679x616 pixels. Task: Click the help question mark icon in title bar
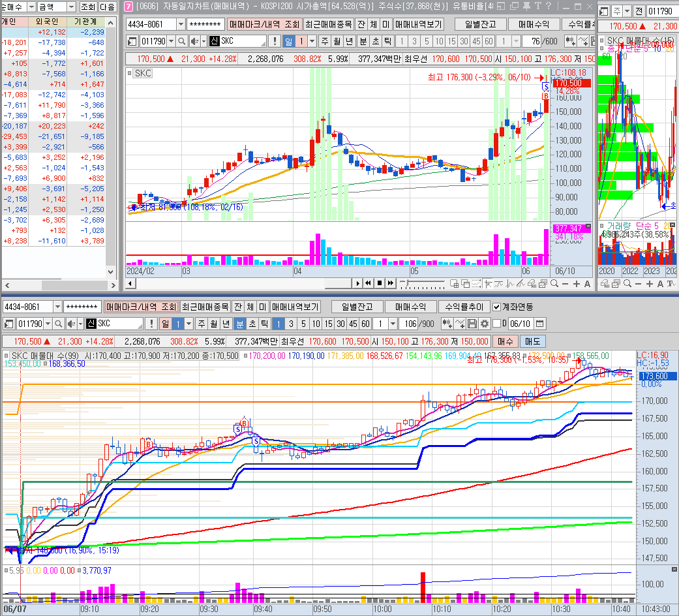point(549,6)
